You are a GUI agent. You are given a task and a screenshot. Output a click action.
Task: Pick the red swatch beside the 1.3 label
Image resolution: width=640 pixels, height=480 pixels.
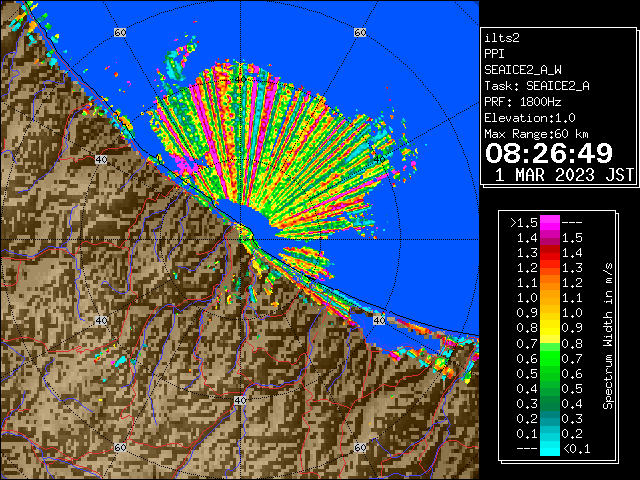pyautogui.click(x=550, y=253)
